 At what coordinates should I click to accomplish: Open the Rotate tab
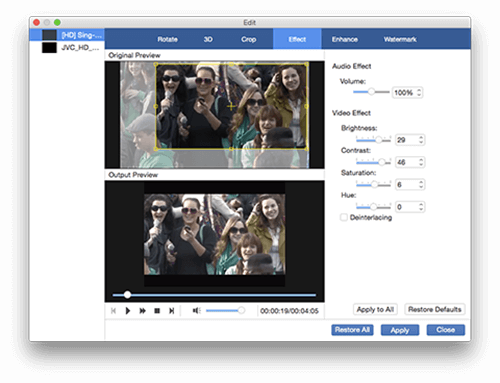(x=167, y=39)
